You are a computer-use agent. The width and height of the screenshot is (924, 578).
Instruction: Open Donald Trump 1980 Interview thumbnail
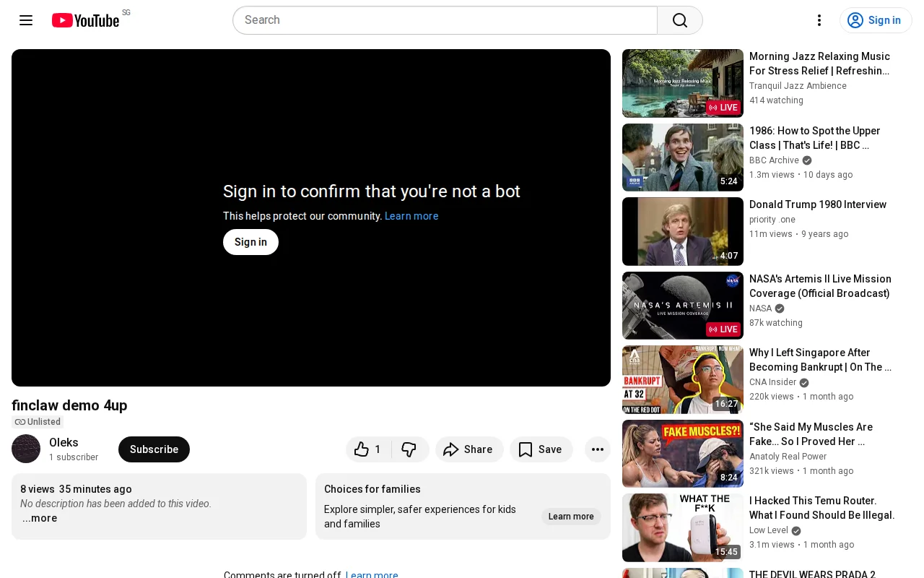tap(683, 231)
